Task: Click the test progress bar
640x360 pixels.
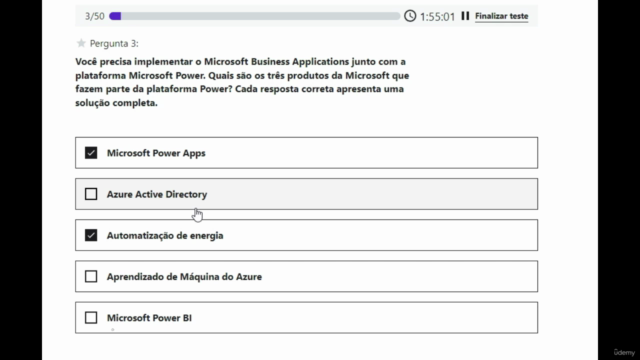Action: [x=255, y=16]
